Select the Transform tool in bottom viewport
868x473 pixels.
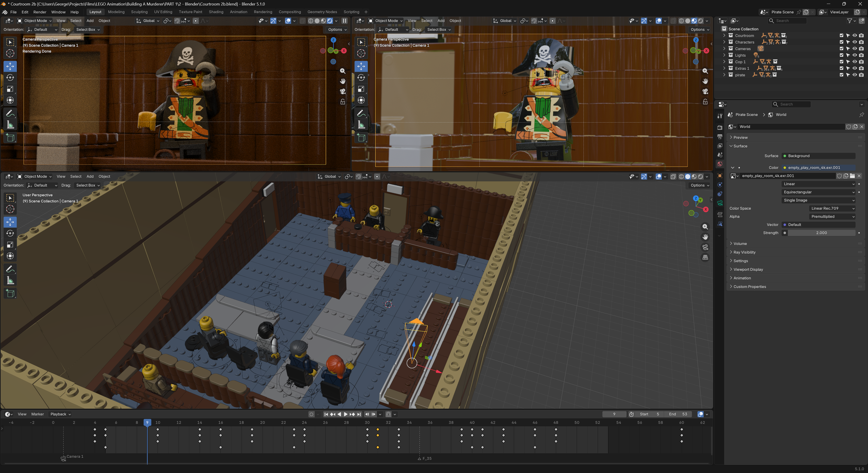tap(10, 256)
